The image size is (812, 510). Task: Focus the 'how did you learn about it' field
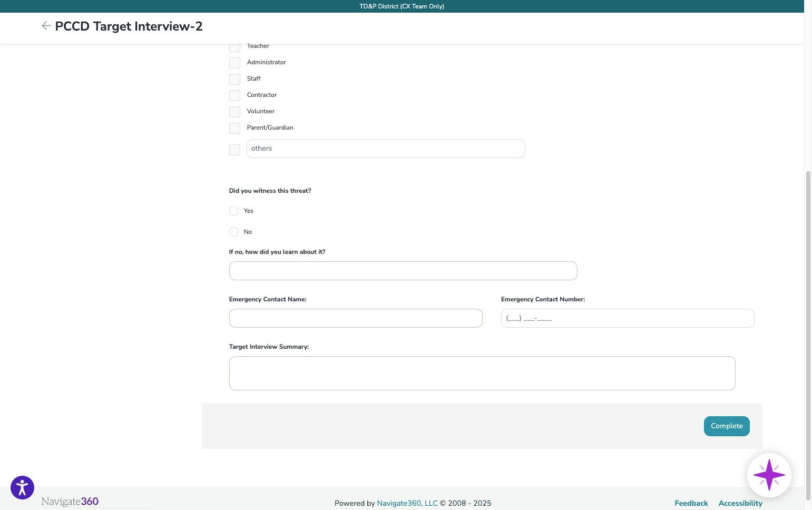coord(403,271)
